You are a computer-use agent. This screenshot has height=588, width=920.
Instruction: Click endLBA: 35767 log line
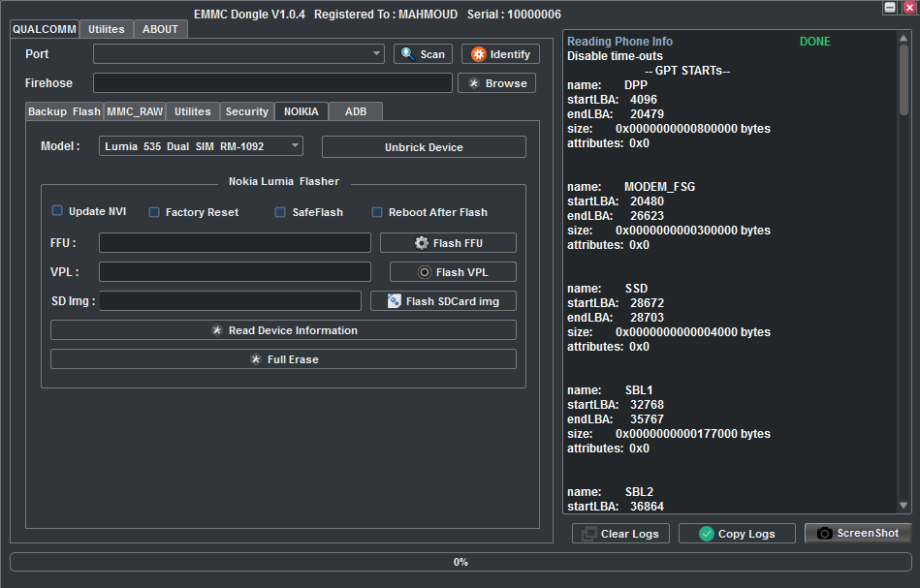pyautogui.click(x=616, y=419)
